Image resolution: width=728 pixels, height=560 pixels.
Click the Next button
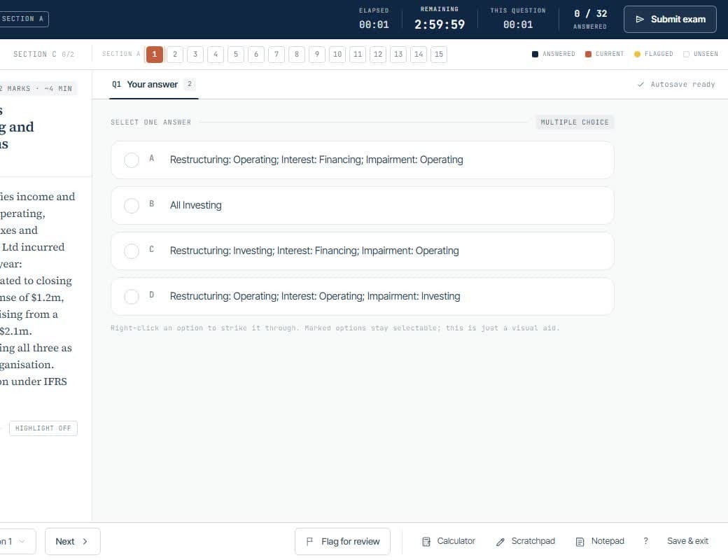72,541
